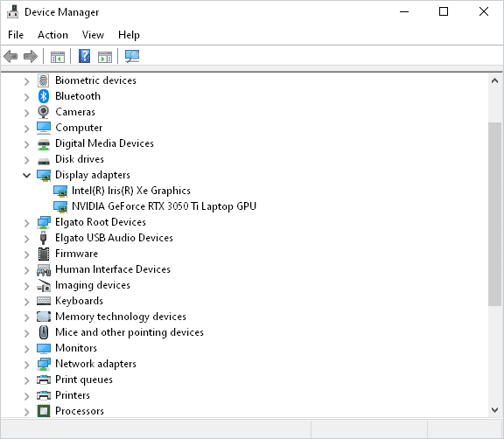This screenshot has height=439, width=504.
Task: Click the Display adapters icon
Action: coord(44,176)
